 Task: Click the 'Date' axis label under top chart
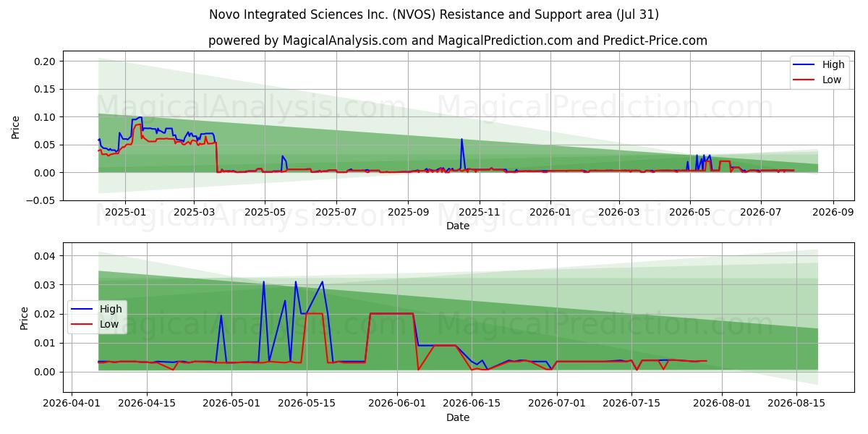458,226
